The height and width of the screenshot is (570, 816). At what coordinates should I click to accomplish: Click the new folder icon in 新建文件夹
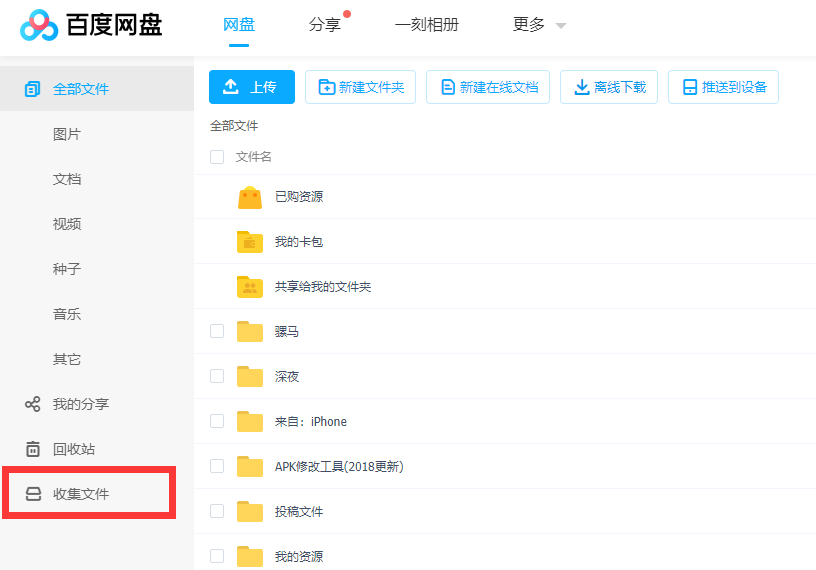tap(327, 87)
